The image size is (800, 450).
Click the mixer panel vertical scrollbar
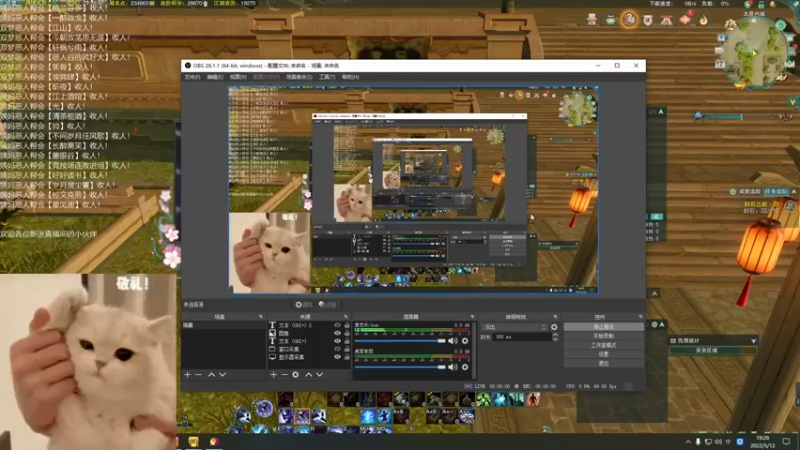[475, 351]
